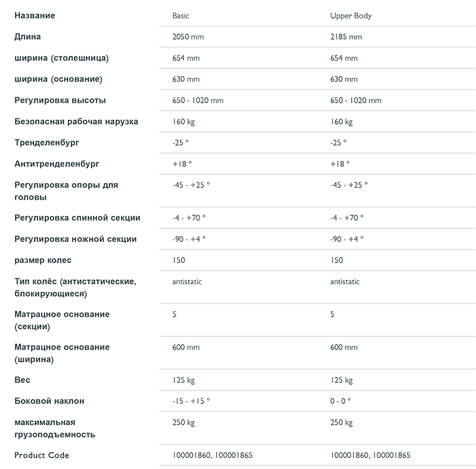This screenshot has width=476, height=469.
Task: Select the "0 - 0 °" lateral tilt value
Action: pos(340,401)
